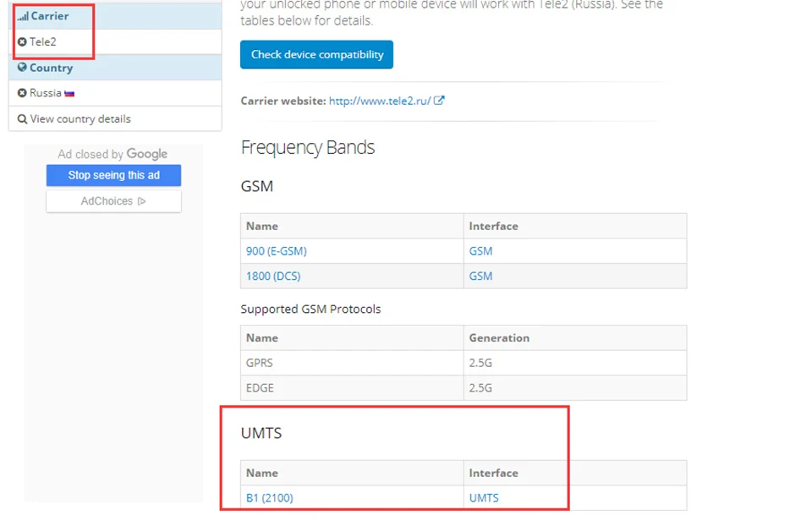This screenshot has height=526, width=812.
Task: Click the 2.5G value in GPRS row
Action: (x=480, y=363)
